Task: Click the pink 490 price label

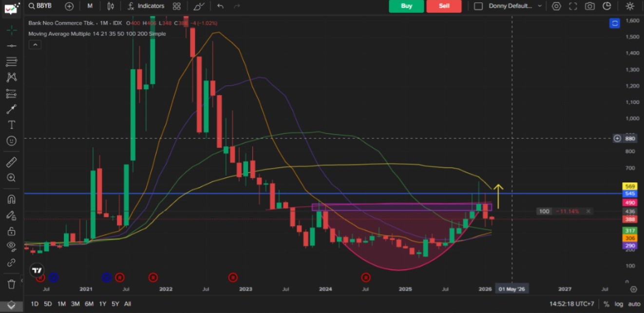Action: [630, 202]
